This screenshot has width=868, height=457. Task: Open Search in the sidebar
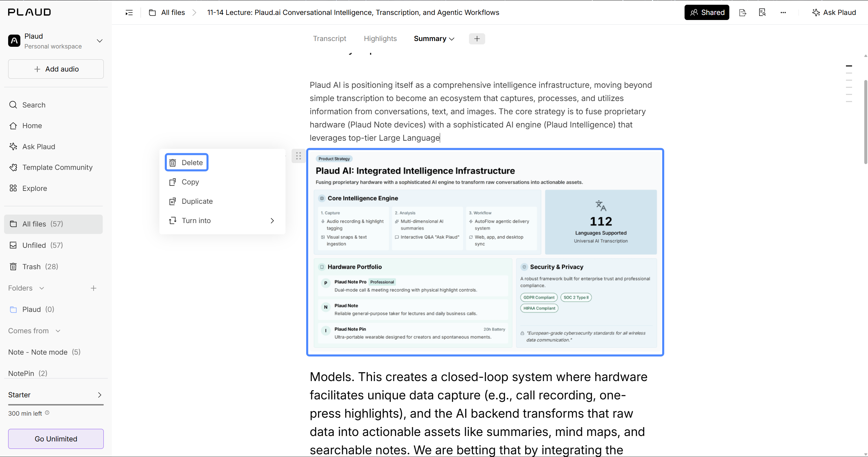[27, 105]
